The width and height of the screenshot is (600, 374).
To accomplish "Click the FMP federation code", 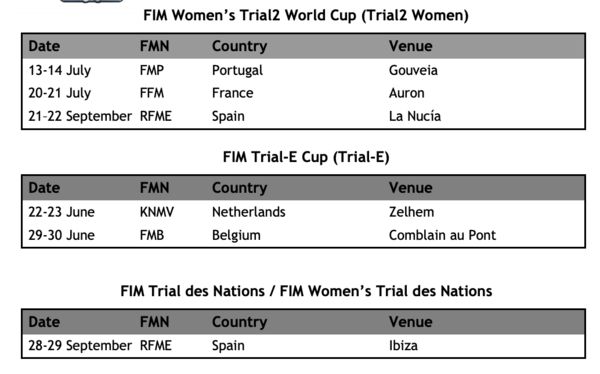I will click(x=152, y=70).
